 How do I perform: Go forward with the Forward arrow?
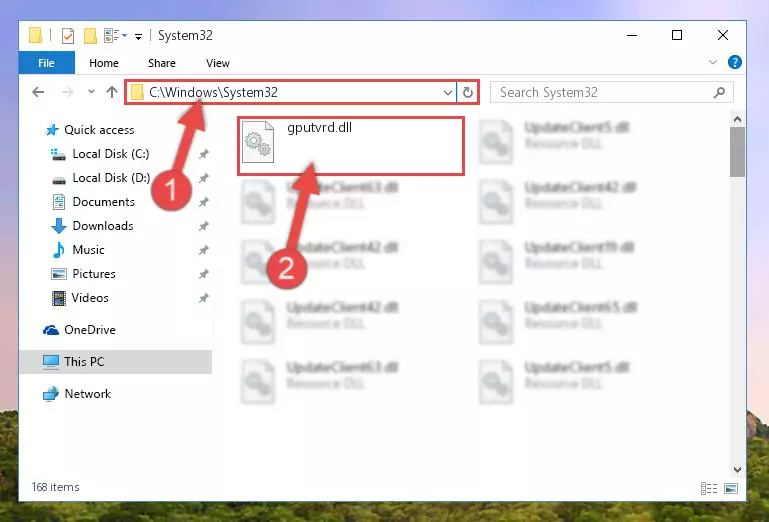[68, 92]
